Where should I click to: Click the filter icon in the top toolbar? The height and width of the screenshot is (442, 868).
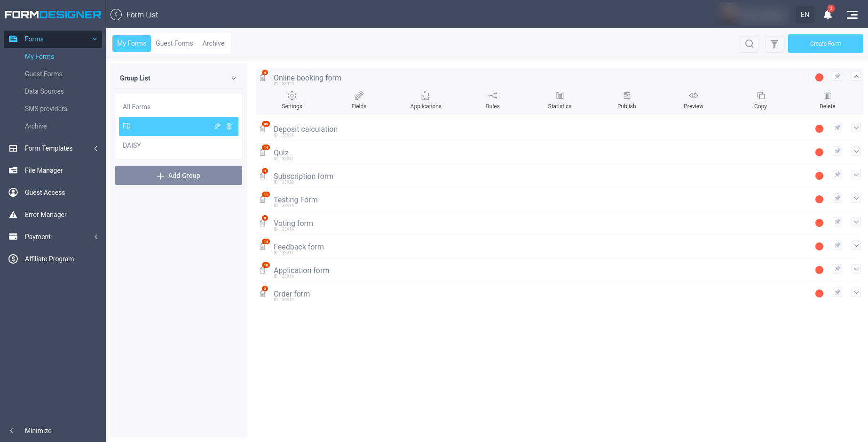point(774,43)
